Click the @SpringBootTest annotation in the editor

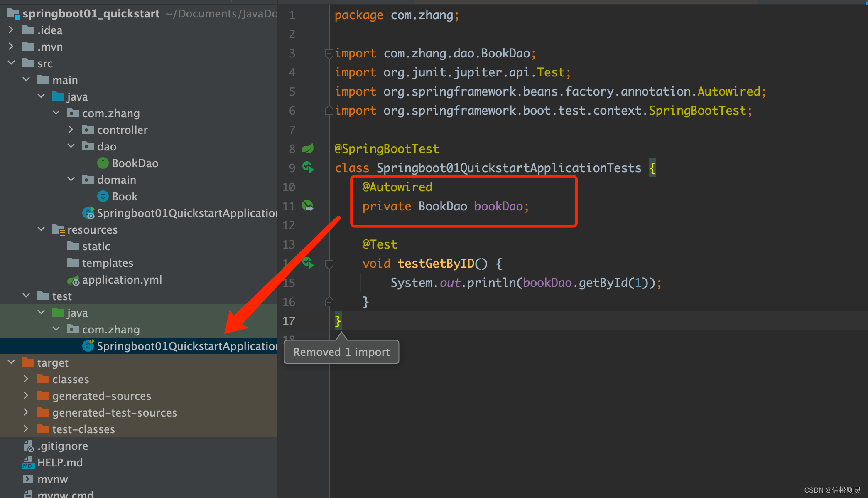tap(387, 149)
